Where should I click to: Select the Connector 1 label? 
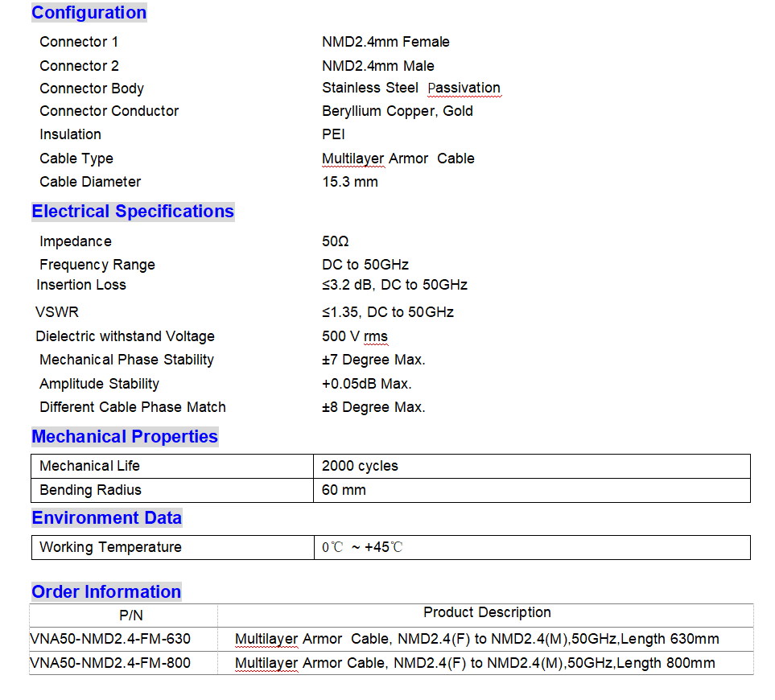79,42
